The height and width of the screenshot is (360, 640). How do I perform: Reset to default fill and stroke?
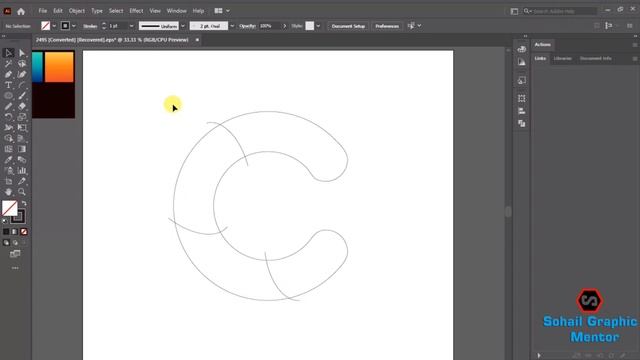click(5, 221)
